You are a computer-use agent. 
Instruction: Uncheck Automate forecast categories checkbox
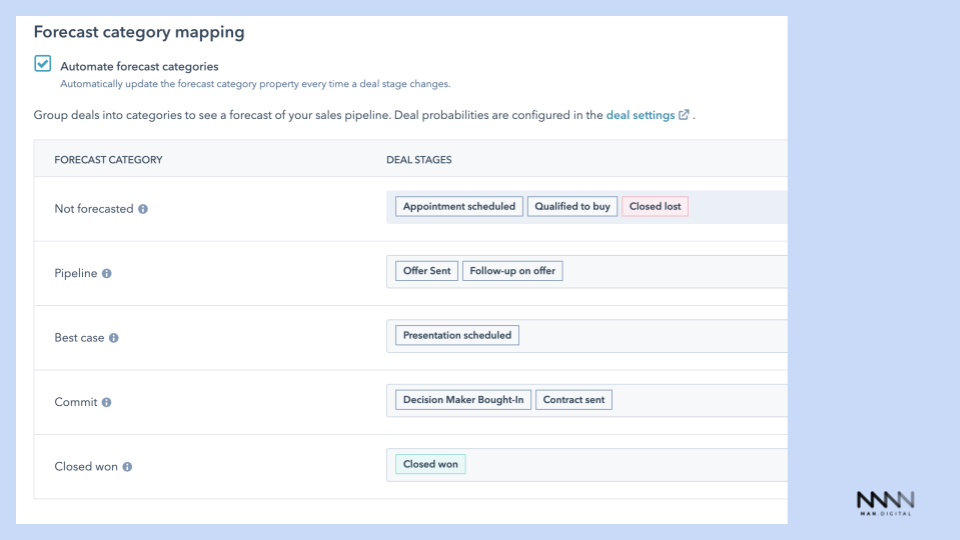43,64
